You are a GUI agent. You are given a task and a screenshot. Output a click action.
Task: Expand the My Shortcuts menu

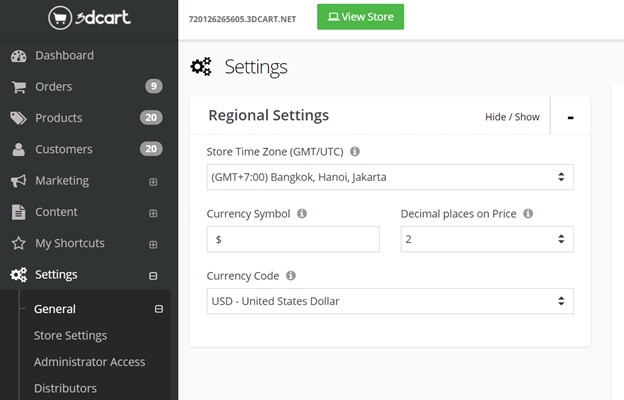[x=153, y=244]
